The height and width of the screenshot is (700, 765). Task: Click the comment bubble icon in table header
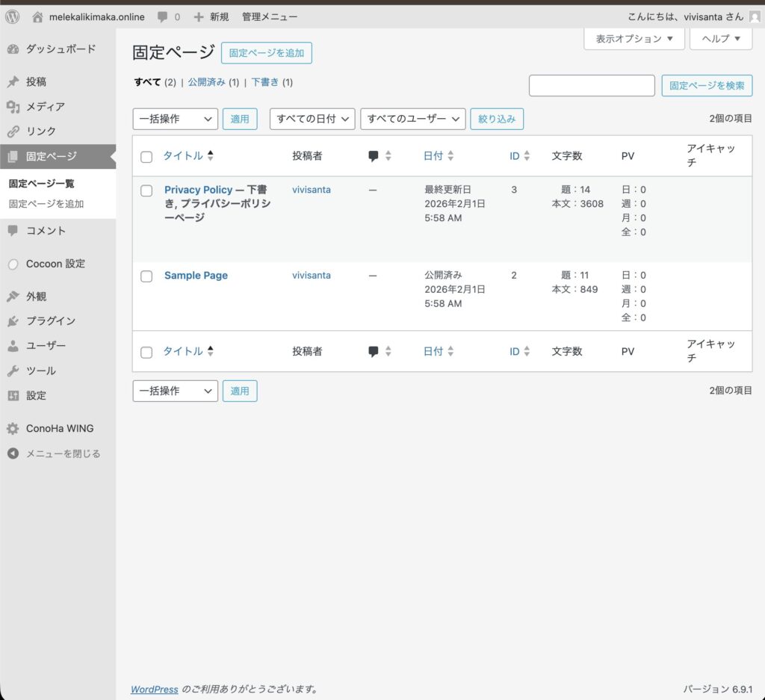[x=374, y=156]
